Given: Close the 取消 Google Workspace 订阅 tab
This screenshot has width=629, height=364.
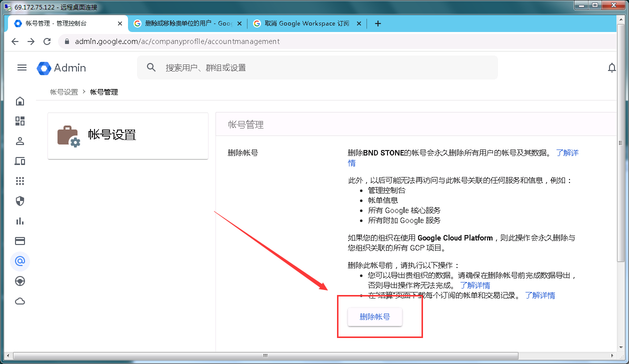Looking at the screenshot, I should click(x=358, y=23).
